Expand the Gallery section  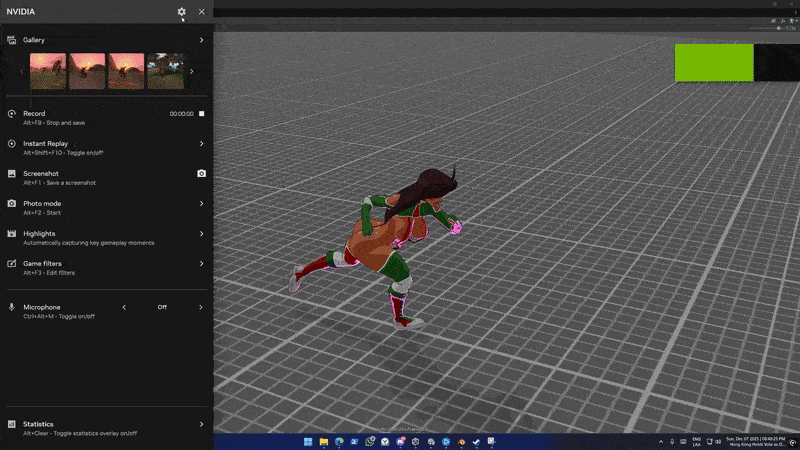point(202,40)
